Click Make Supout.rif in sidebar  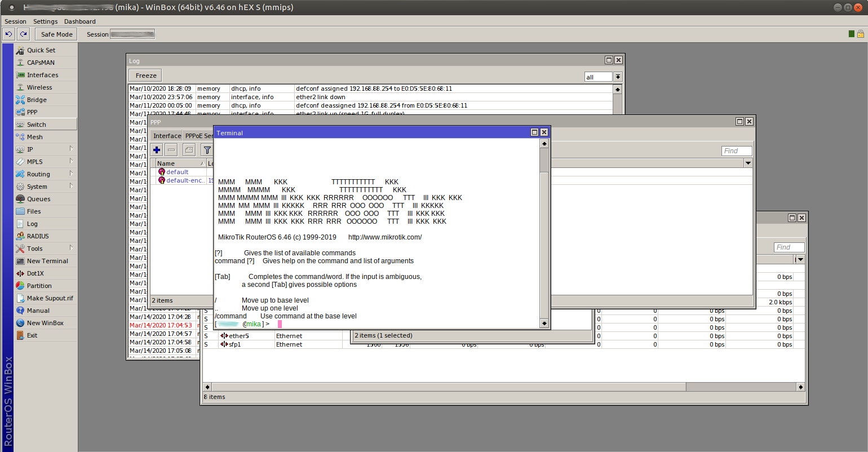coord(45,298)
